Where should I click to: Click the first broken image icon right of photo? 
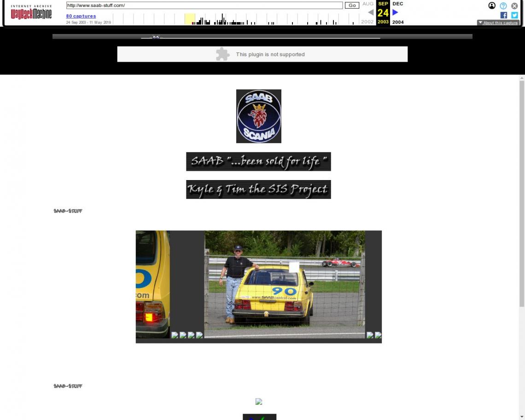(370, 335)
